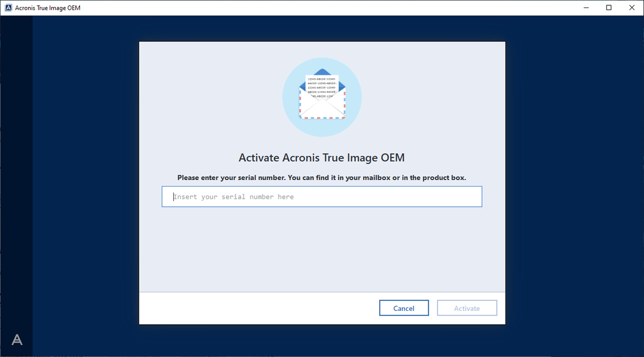Cancel the activation dialog

click(404, 308)
